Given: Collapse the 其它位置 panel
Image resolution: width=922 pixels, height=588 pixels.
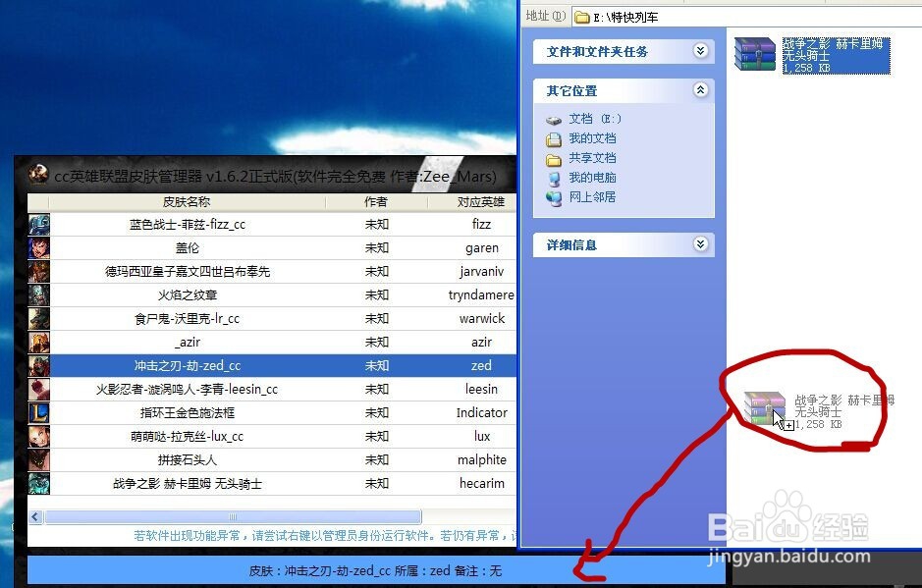Looking at the screenshot, I should 700,90.
